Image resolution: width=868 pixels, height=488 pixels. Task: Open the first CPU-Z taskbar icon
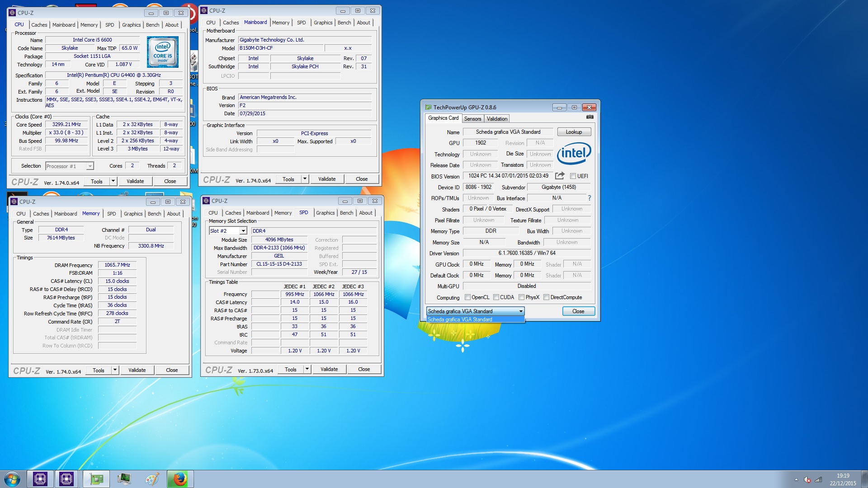tap(40, 479)
